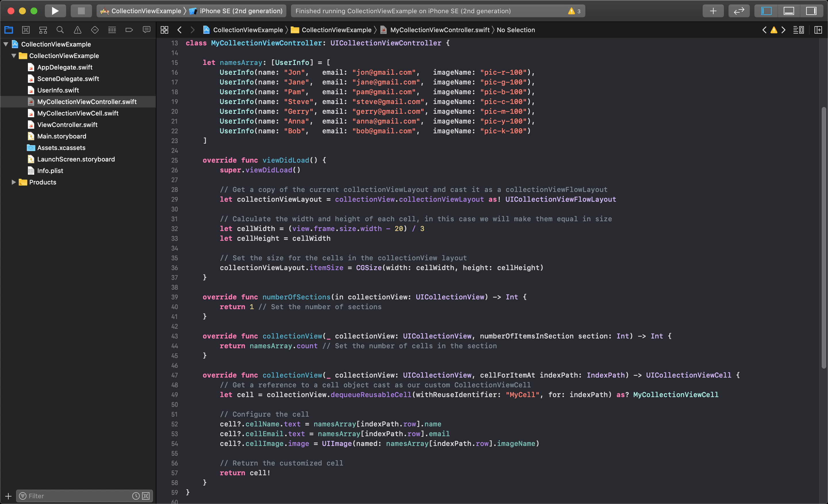The height and width of the screenshot is (504, 828).
Task: Collapse the CollectionViewExample project root
Action: click(6, 44)
